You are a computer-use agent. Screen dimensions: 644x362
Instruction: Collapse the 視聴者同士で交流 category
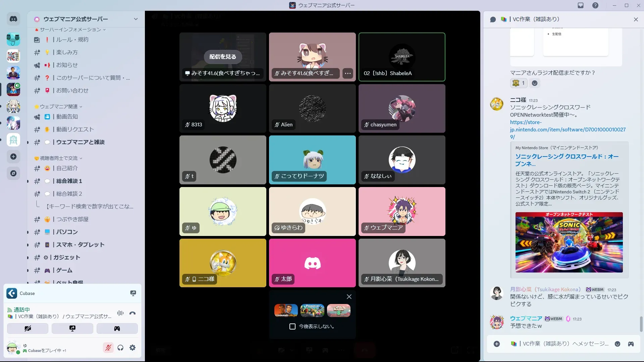(x=59, y=158)
